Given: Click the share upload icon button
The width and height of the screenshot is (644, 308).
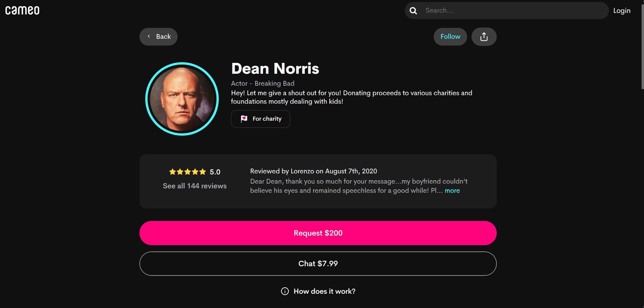Looking at the screenshot, I should 484,37.
